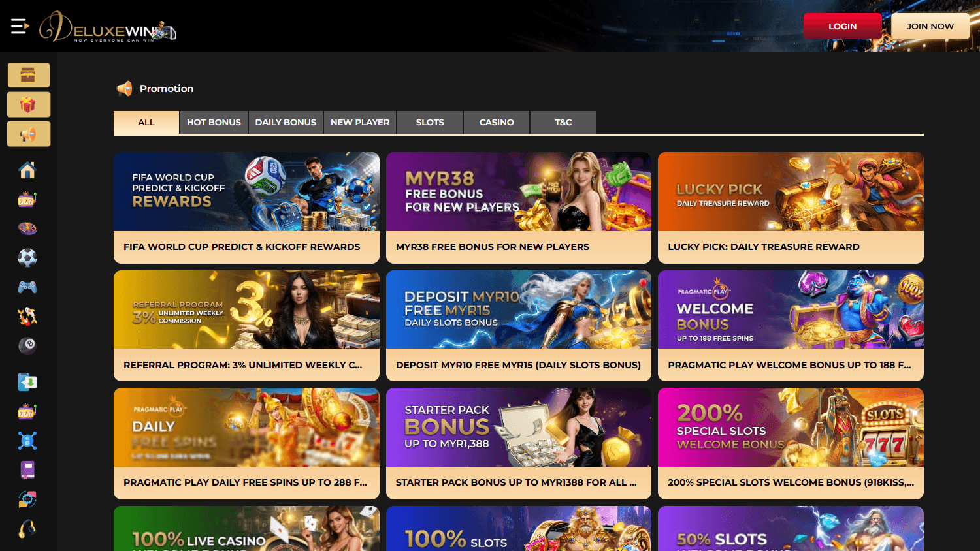Open the second 777 slot machine icon

click(x=27, y=411)
